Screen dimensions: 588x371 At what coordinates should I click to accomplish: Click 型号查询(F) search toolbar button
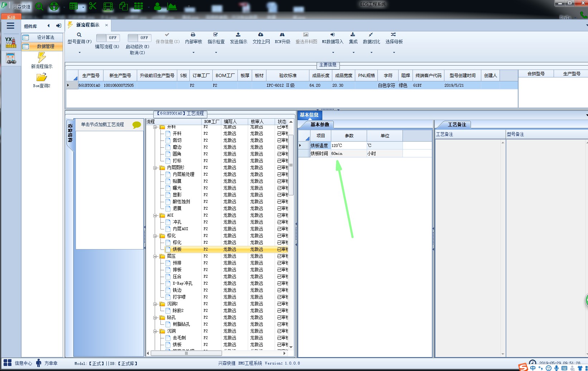(x=79, y=38)
